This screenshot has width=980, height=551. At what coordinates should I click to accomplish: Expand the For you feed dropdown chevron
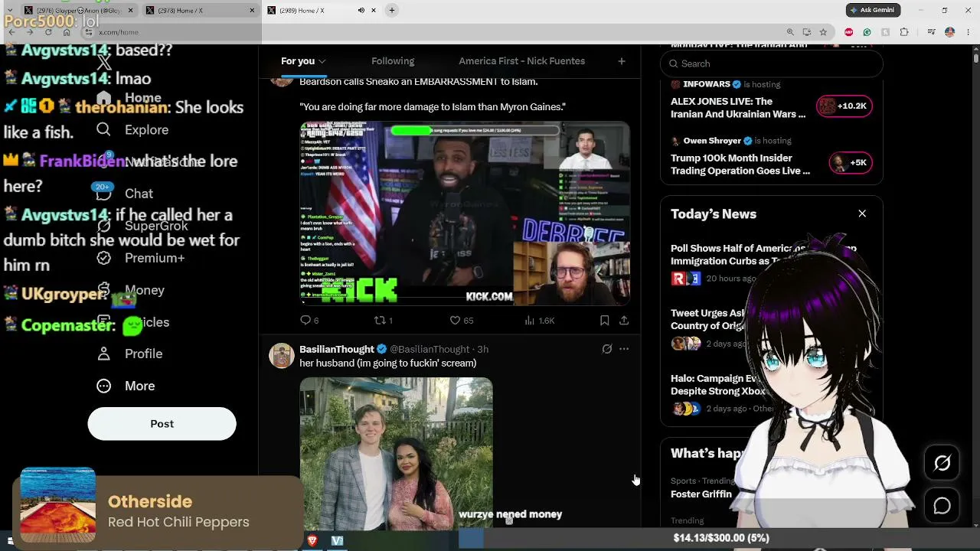click(x=322, y=61)
